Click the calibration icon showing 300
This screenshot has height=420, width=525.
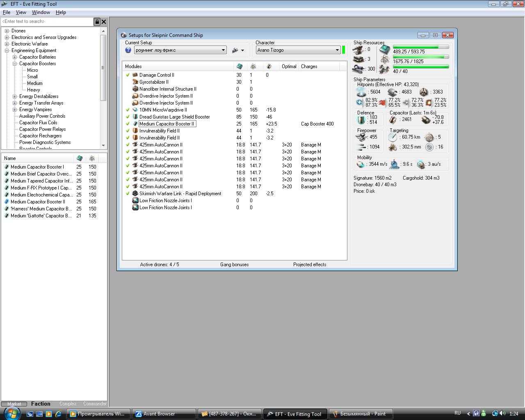(x=358, y=69)
